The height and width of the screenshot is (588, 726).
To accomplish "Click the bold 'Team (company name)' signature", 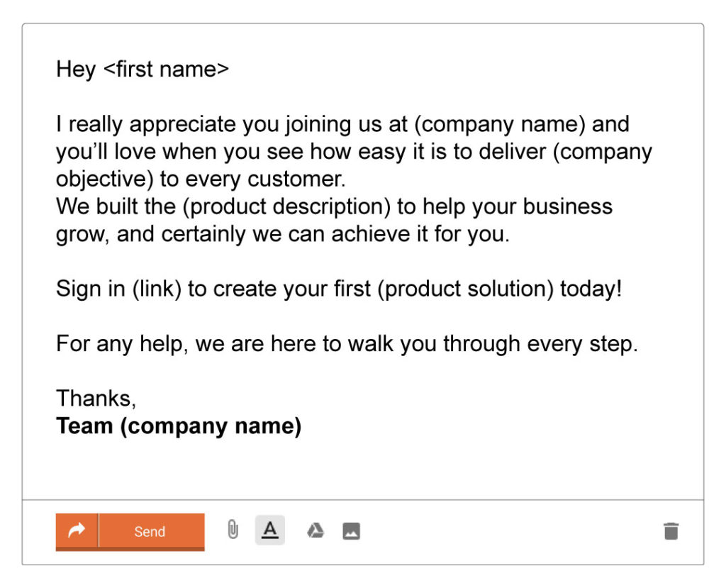I will click(x=179, y=426).
